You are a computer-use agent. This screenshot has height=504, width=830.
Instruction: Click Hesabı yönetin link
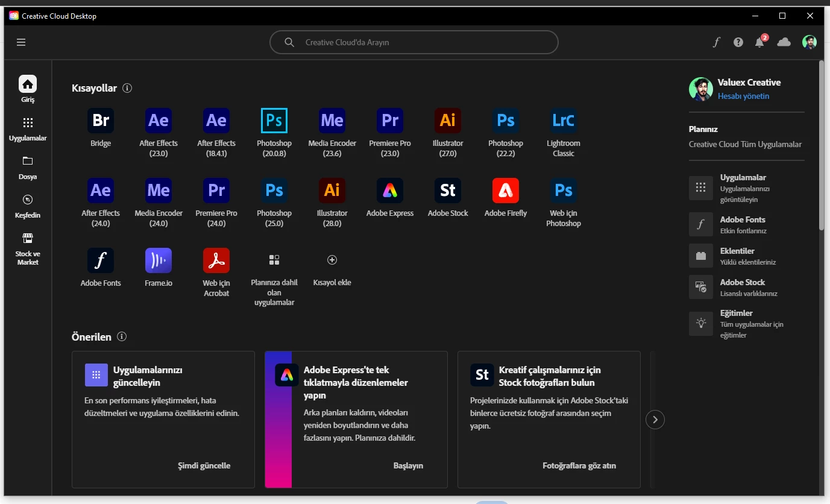tap(743, 96)
